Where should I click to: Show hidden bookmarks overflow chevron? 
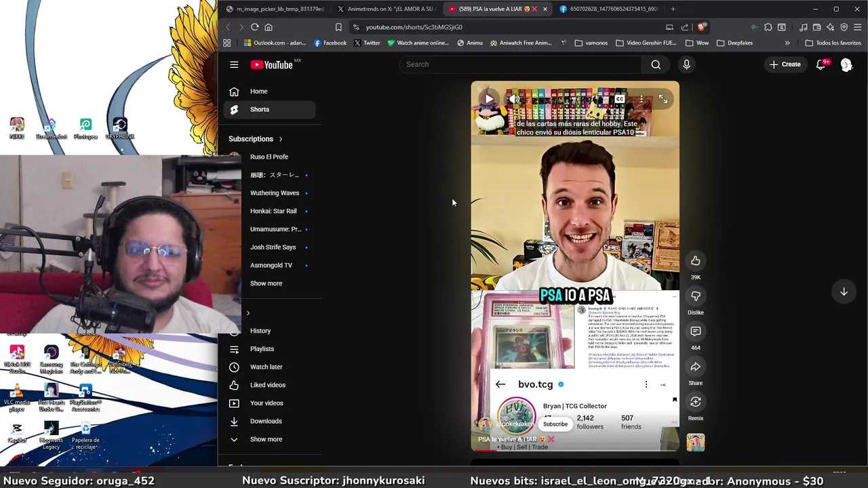(787, 43)
